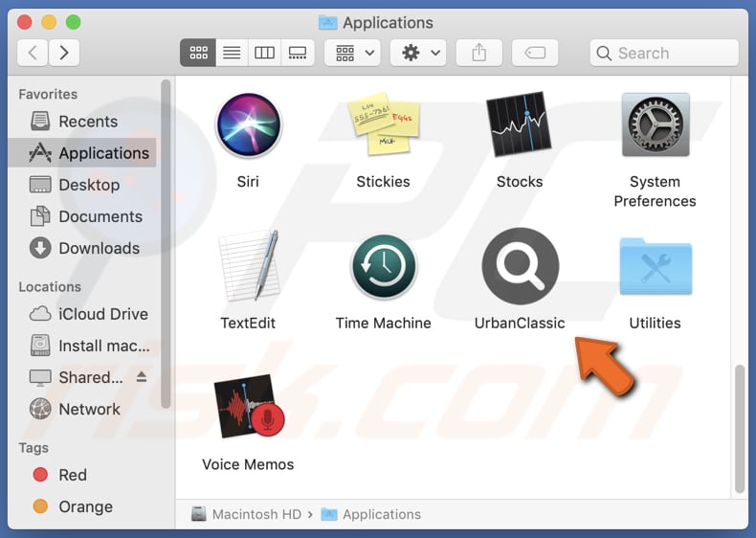Click the Edit Tags toolbar button

pyautogui.click(x=535, y=53)
